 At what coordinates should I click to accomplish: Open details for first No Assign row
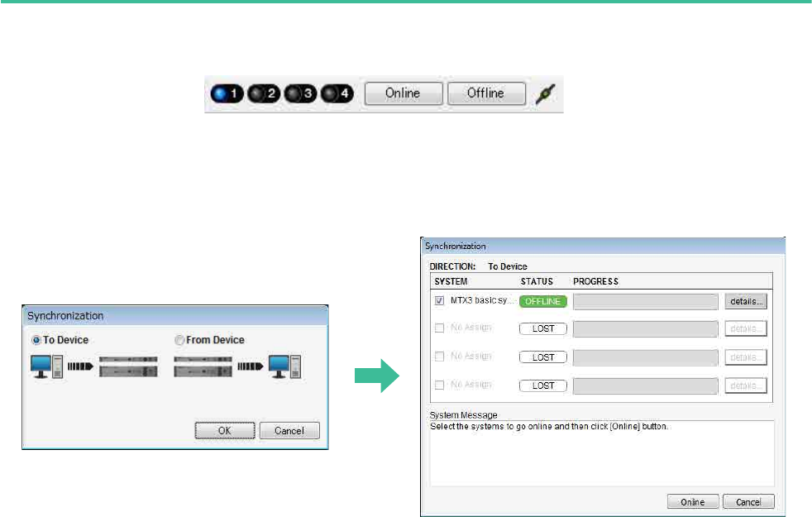click(746, 328)
